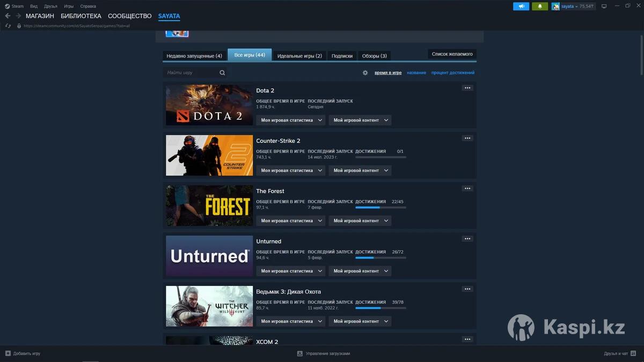Open the three-dots menu for Unturned

coord(467,239)
